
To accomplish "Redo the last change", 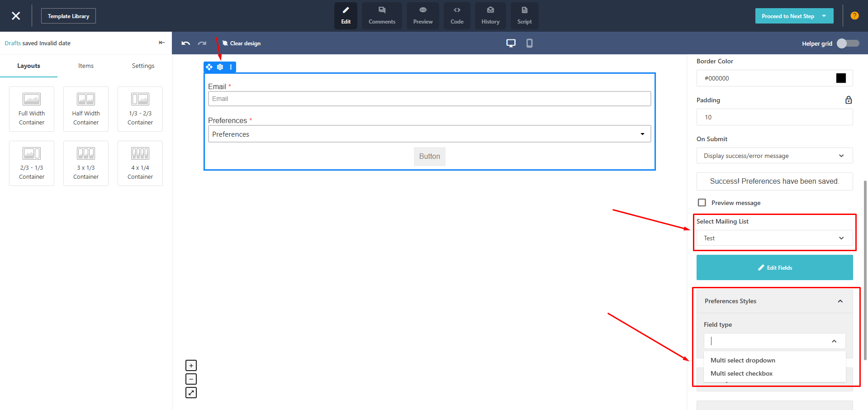I will [202, 43].
